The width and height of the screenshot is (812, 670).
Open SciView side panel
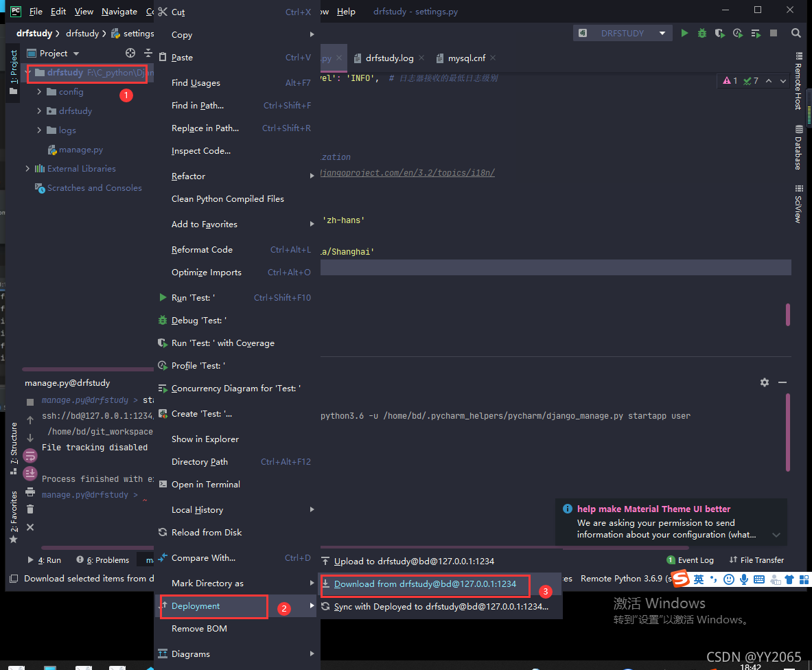[x=798, y=204]
